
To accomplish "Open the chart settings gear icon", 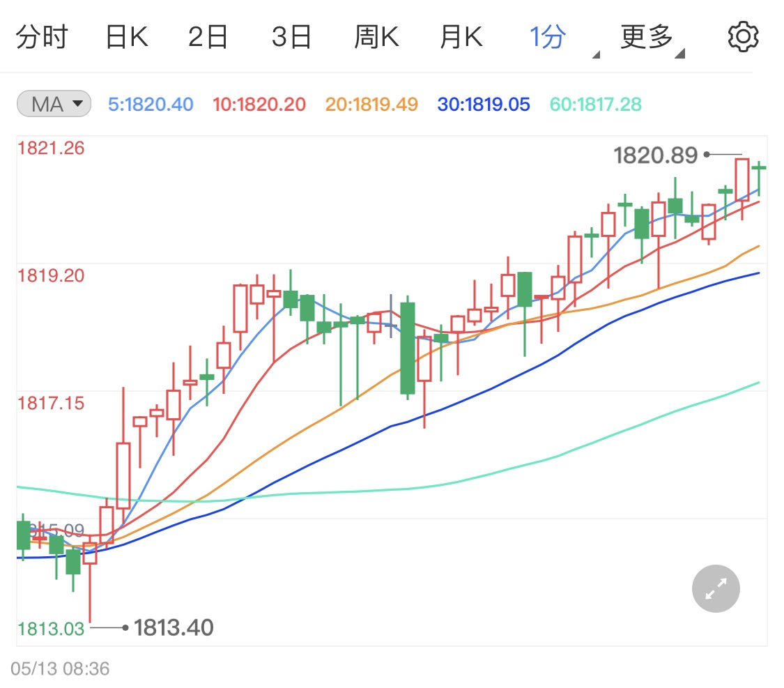I will tap(742, 36).
